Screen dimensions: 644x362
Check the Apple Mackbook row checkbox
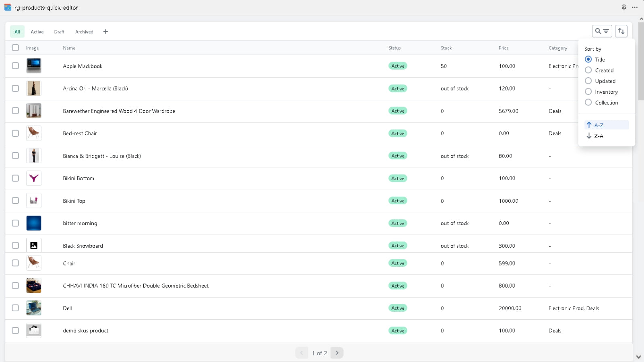point(15,66)
